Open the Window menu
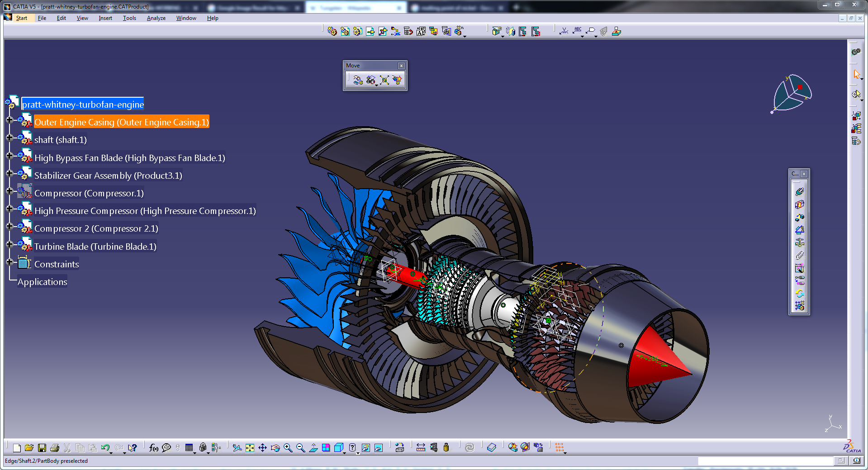This screenshot has width=868, height=470. (x=186, y=18)
